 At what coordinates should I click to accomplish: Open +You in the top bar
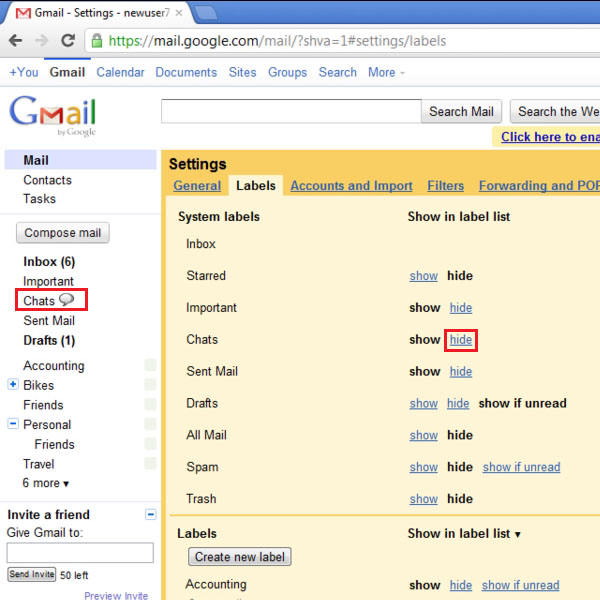[x=24, y=72]
